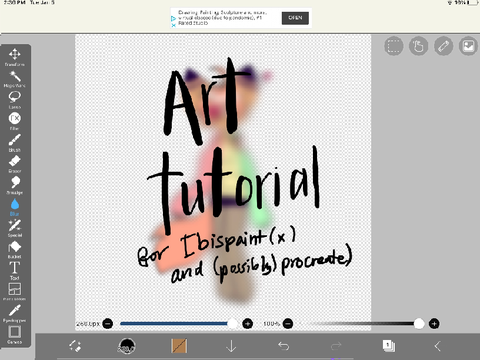Close the ad with X icon

tap(173, 25)
